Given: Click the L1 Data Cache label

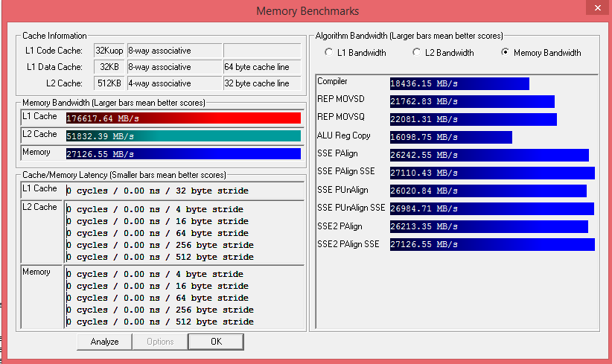Looking at the screenshot, I should tap(54, 67).
